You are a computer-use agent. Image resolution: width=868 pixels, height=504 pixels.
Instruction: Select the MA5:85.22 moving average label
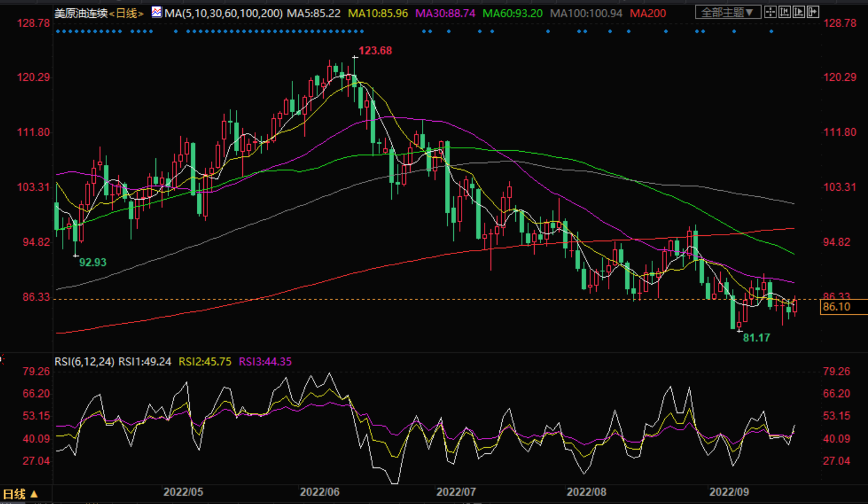(x=314, y=13)
